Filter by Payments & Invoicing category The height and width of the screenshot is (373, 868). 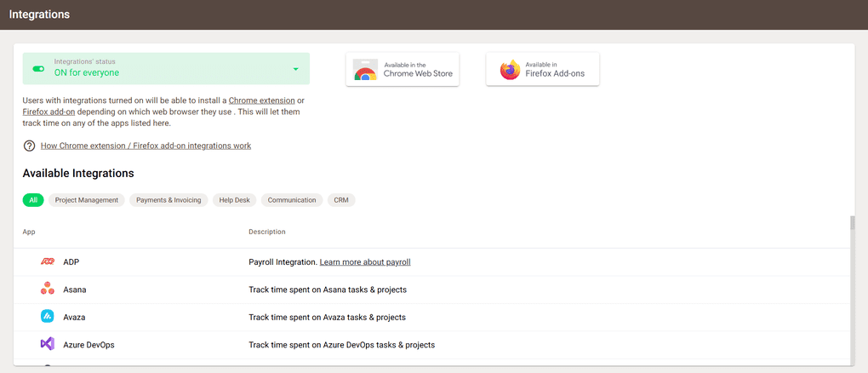[168, 200]
